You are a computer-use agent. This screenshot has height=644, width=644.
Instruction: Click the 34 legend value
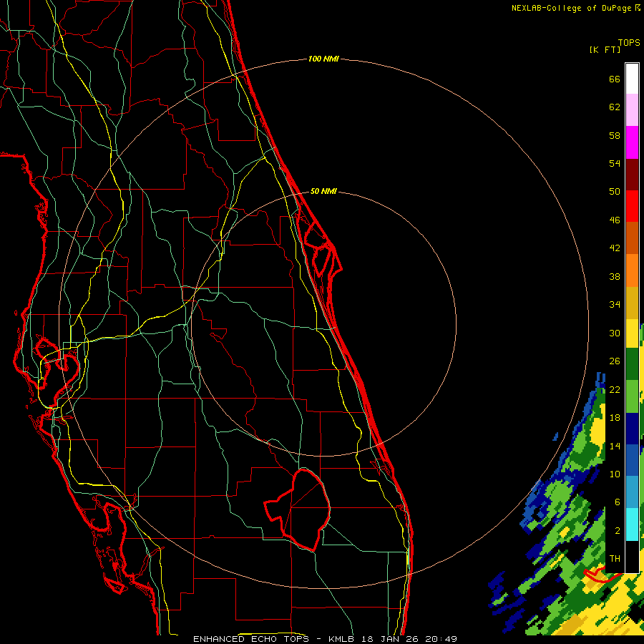(x=615, y=304)
